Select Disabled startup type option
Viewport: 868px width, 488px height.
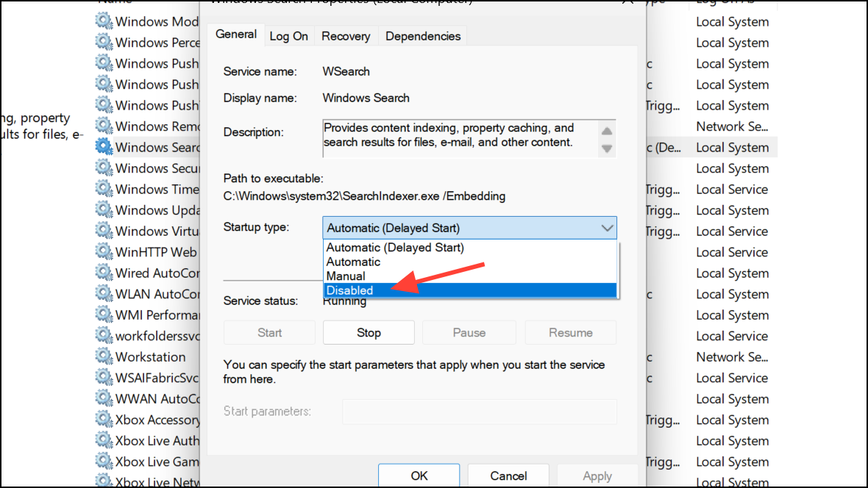tap(469, 290)
